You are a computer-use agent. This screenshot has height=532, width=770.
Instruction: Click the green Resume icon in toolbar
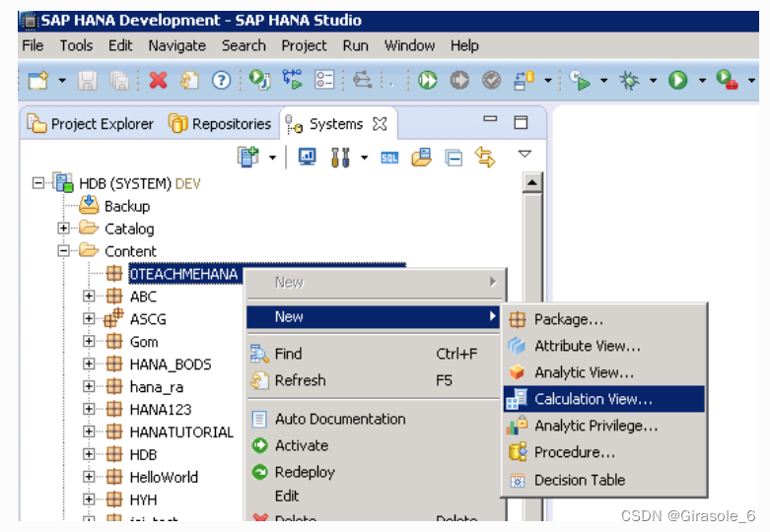point(427,80)
